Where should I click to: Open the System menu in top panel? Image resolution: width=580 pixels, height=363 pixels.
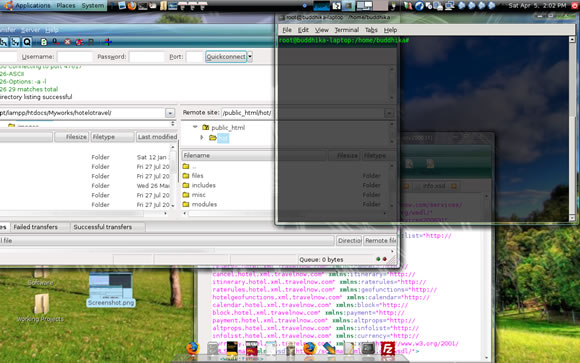[x=92, y=6]
